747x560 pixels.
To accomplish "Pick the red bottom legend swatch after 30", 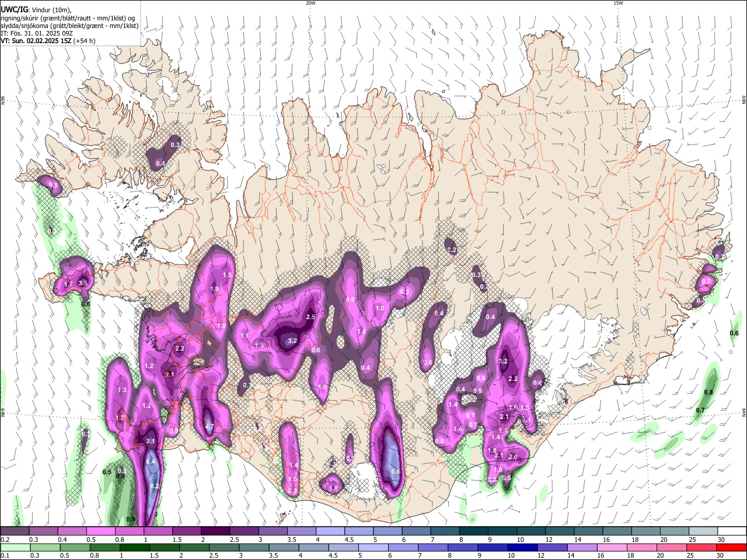I will tap(732, 548).
